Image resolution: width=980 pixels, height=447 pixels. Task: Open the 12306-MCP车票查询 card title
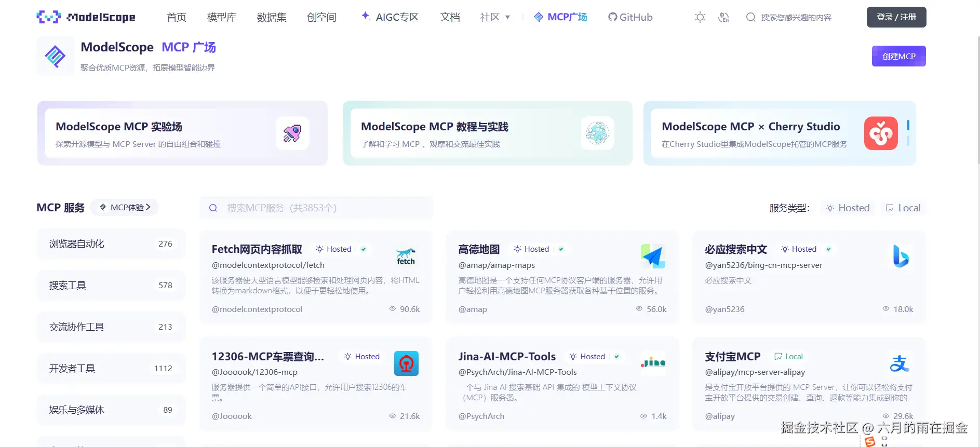pyautogui.click(x=267, y=357)
